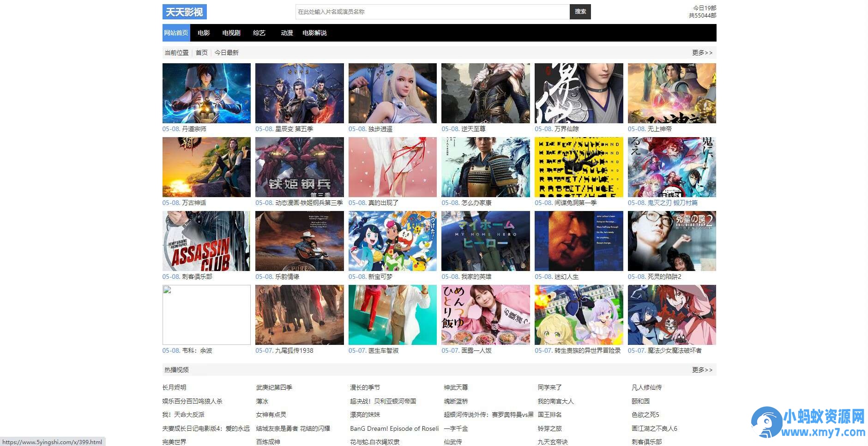Open 漂亮的妹妹 in hot videos
The image size is (868, 446).
[365, 415]
